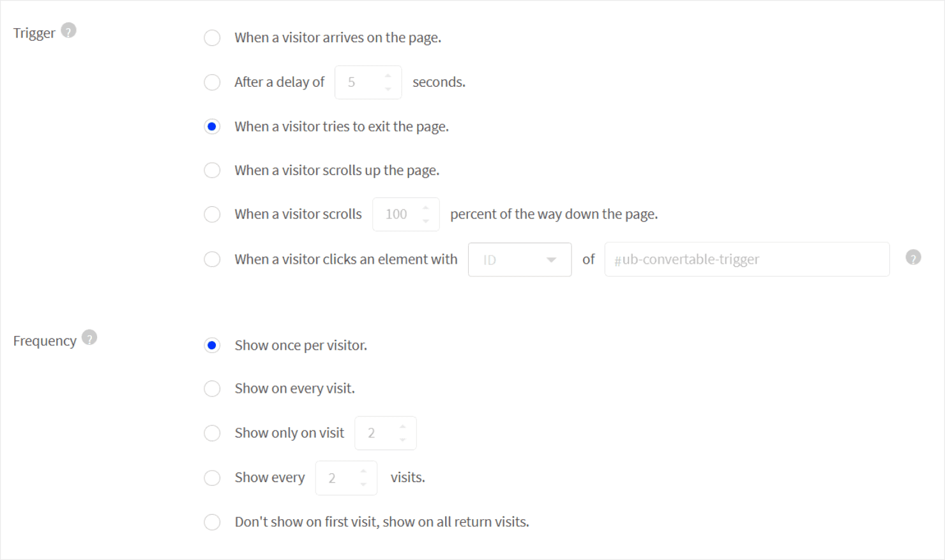Increase the show only on visit number
This screenshot has height=560, width=945.
[403, 427]
